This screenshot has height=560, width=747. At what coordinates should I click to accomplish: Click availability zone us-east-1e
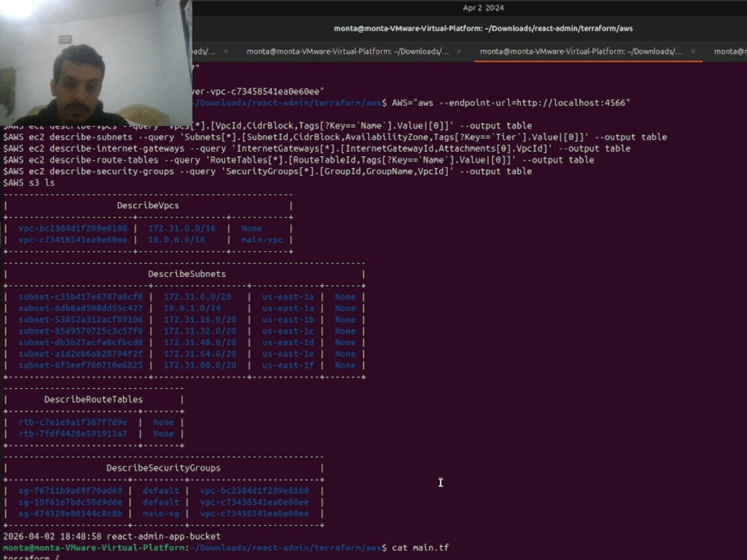[x=288, y=354]
